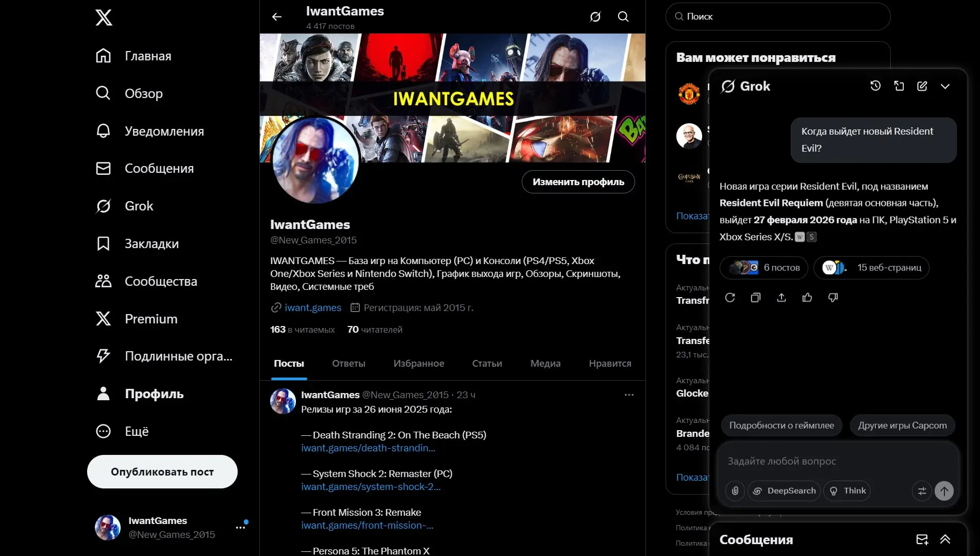Open 163 в читаемых following list

point(303,330)
